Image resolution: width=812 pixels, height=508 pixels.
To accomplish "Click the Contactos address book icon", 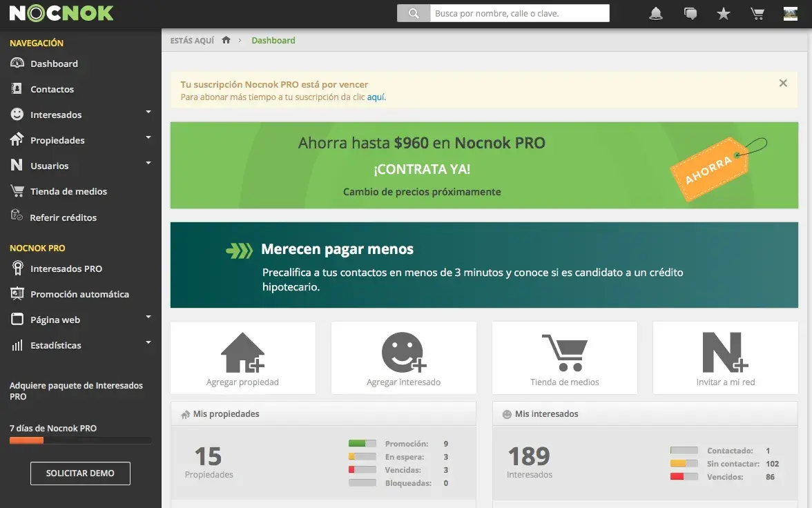I will pos(17,88).
